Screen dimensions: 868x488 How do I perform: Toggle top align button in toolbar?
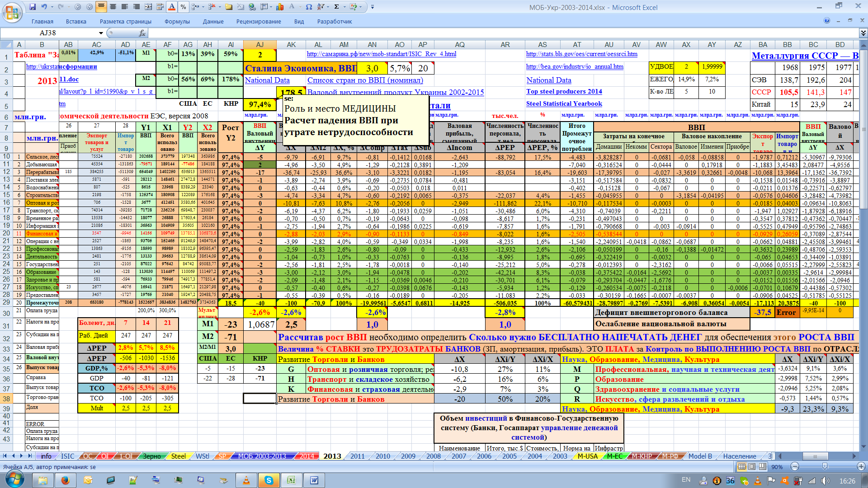pyautogui.click(x=101, y=7)
